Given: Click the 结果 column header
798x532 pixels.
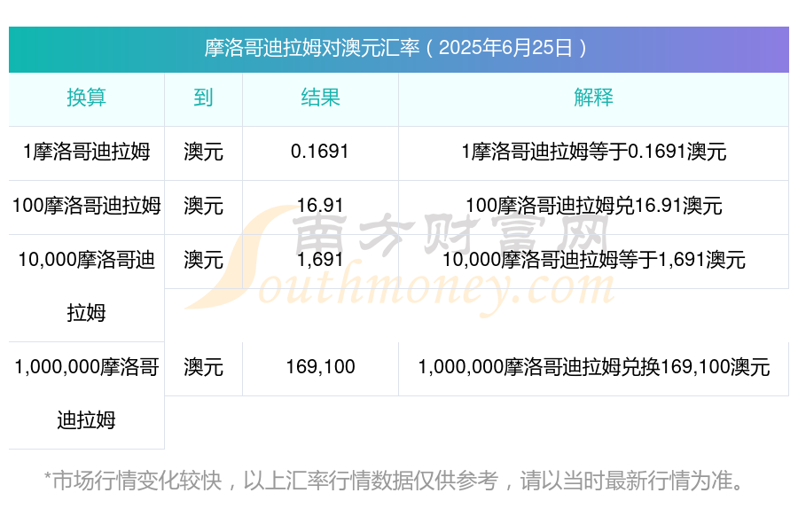Looking at the screenshot, I should click(320, 98).
